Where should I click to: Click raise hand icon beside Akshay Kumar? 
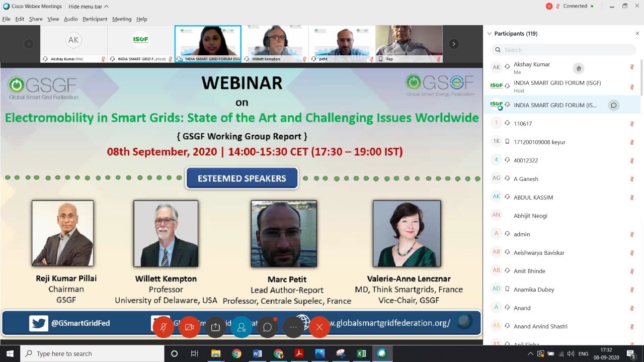tap(579, 68)
